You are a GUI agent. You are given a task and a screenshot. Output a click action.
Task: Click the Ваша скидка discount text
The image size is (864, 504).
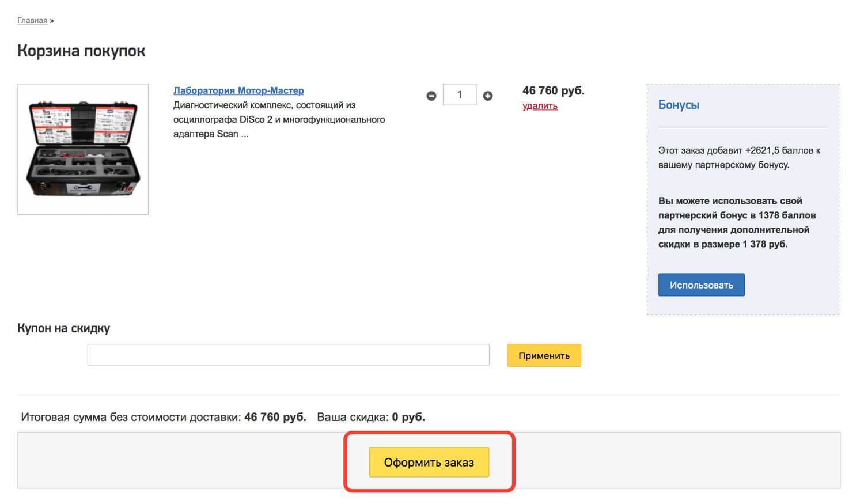pos(371,417)
